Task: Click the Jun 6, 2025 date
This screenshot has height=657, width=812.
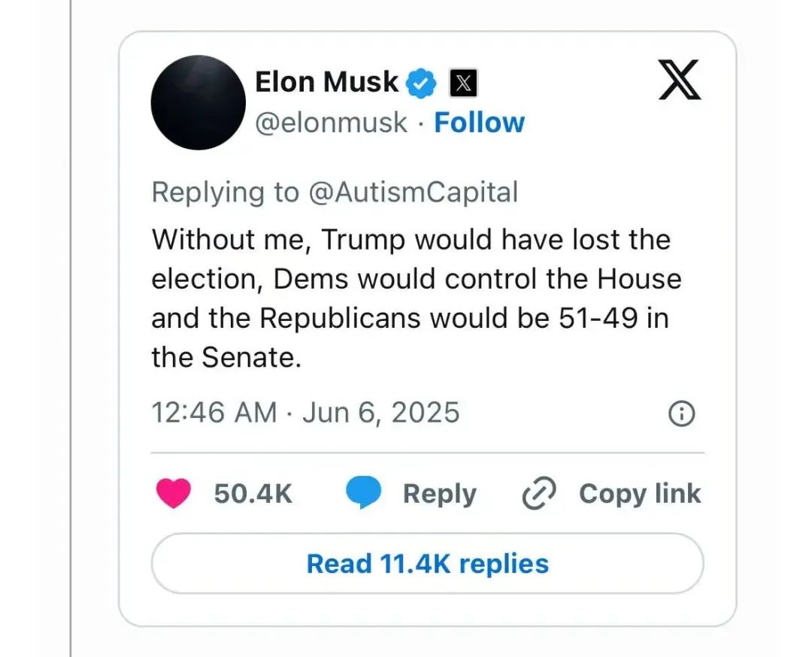Action: click(x=380, y=413)
